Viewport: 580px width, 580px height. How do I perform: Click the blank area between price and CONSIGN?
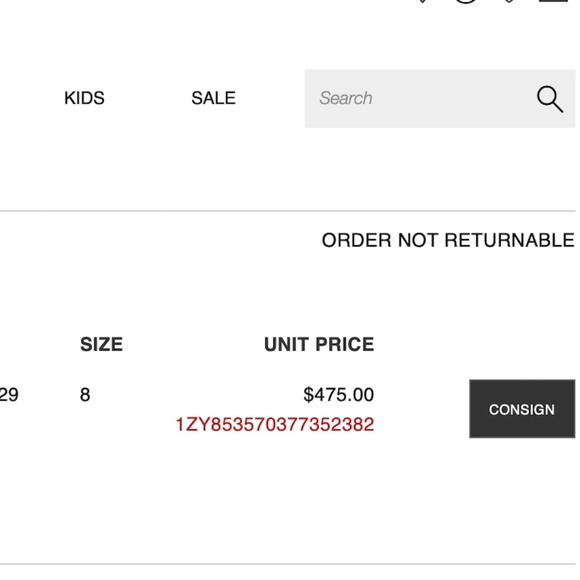click(422, 409)
